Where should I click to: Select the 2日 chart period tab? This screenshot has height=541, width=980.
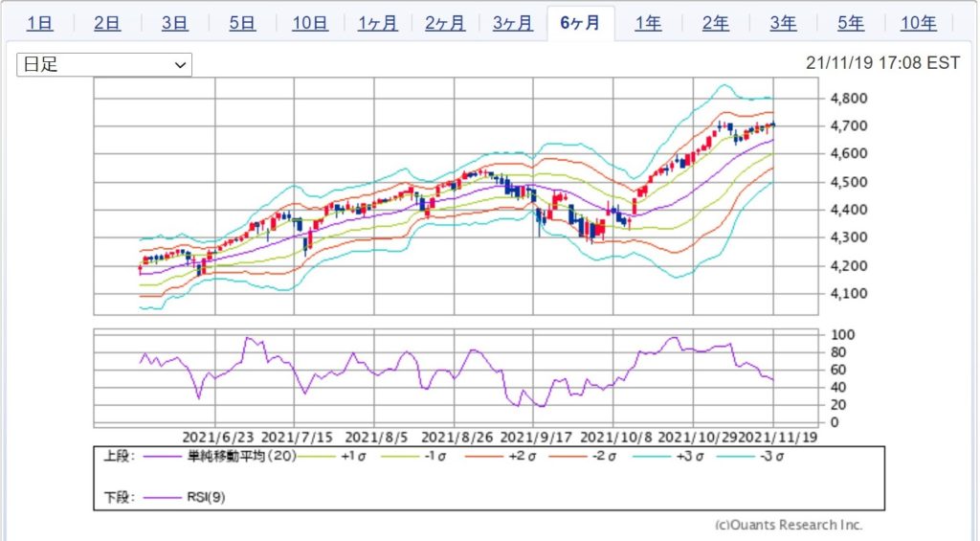(x=107, y=24)
